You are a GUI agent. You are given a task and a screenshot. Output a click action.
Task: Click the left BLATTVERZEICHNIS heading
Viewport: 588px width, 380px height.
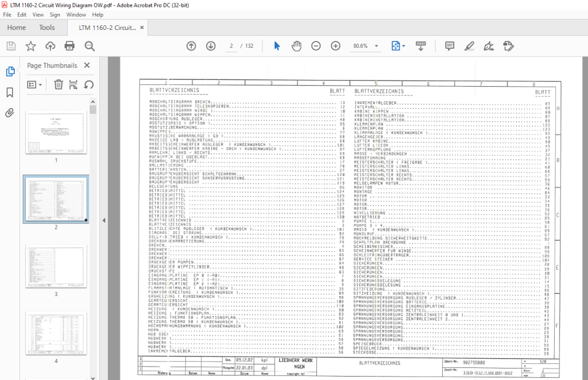click(x=175, y=90)
